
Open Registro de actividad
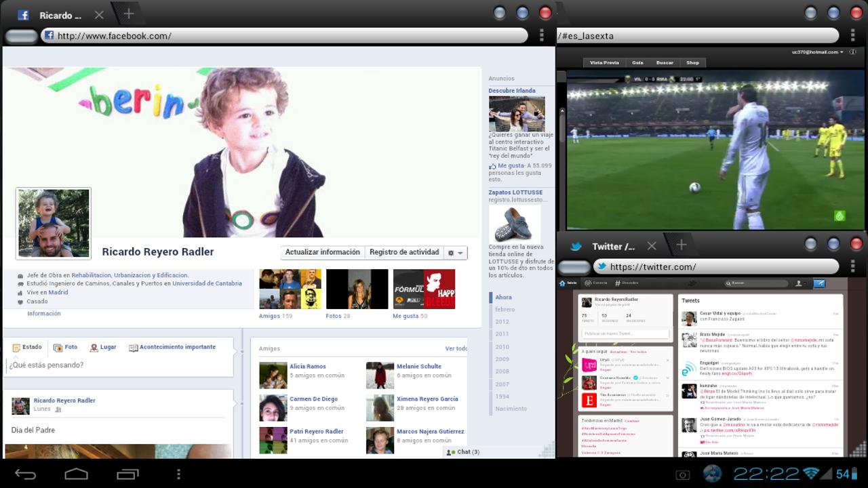(x=404, y=252)
